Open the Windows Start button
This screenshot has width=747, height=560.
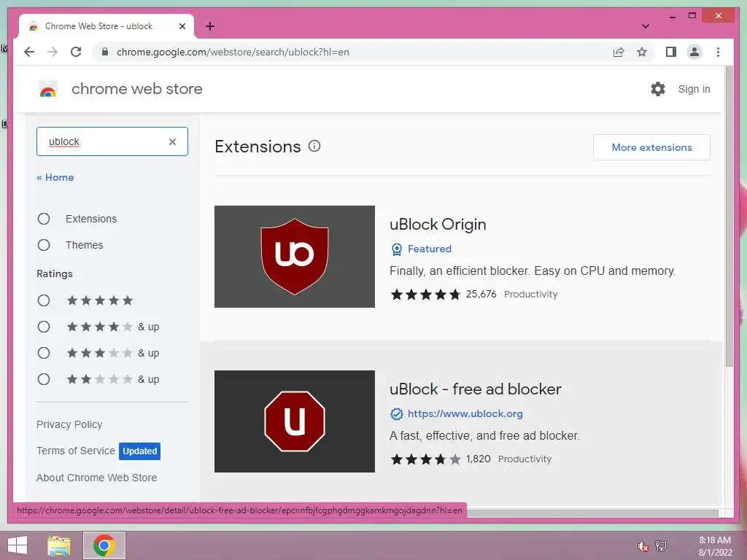coord(18,545)
